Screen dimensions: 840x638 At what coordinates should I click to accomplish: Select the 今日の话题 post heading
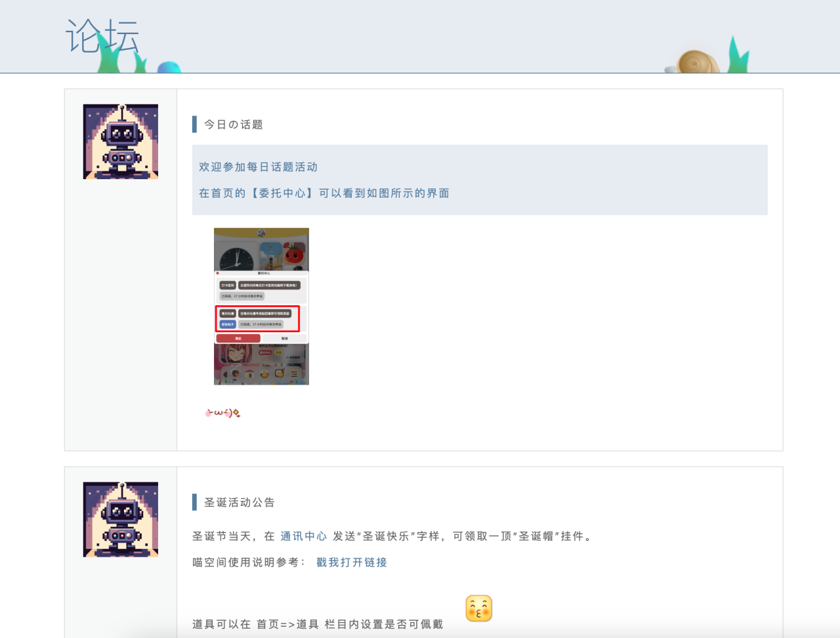pos(234,125)
